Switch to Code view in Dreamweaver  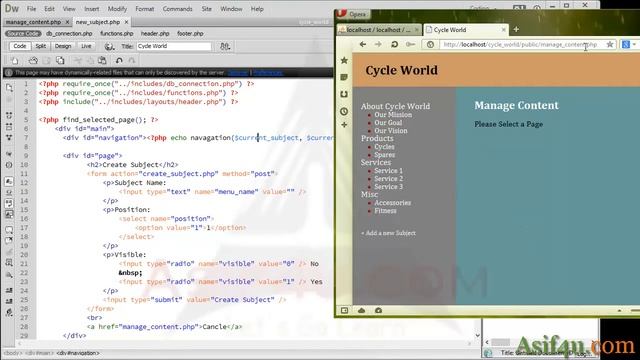(20, 46)
